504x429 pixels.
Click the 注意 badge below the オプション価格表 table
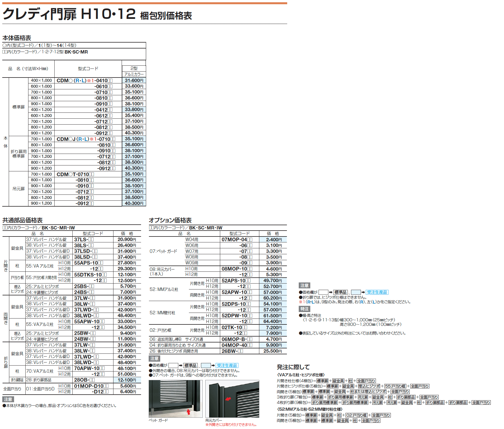(154, 359)
